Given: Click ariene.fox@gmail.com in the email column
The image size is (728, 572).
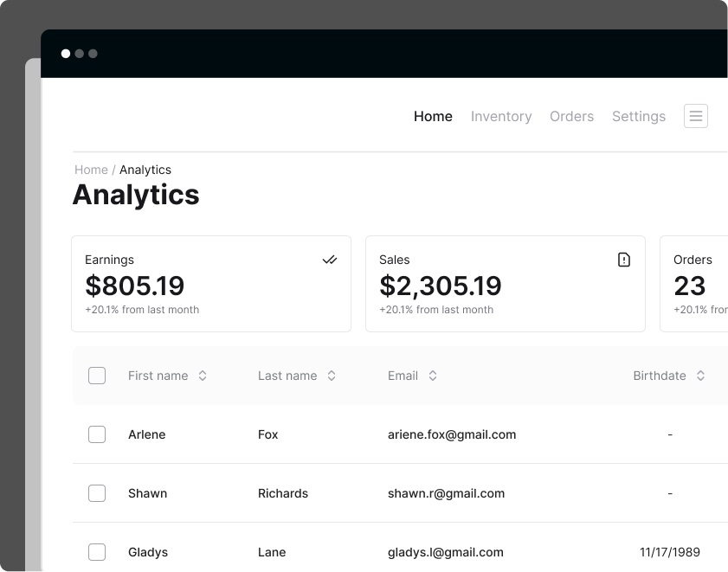Looking at the screenshot, I should coord(452,434).
